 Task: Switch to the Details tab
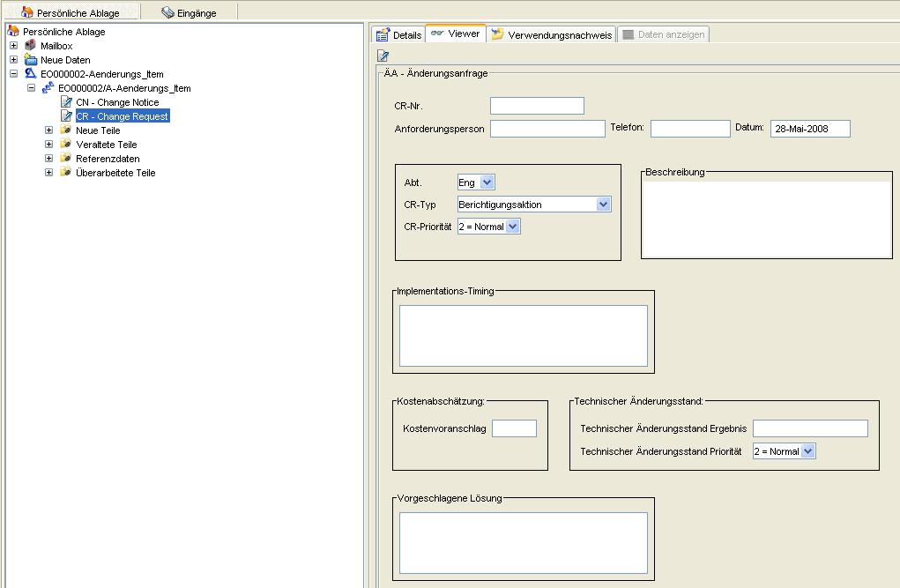tap(399, 34)
